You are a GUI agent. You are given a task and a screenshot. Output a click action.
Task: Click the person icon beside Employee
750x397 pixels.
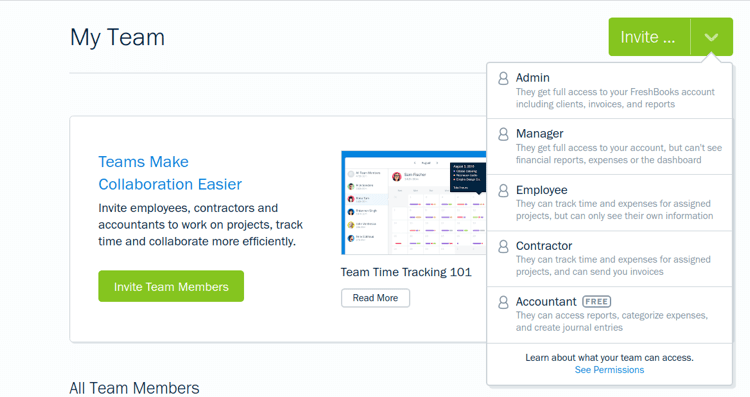(503, 191)
